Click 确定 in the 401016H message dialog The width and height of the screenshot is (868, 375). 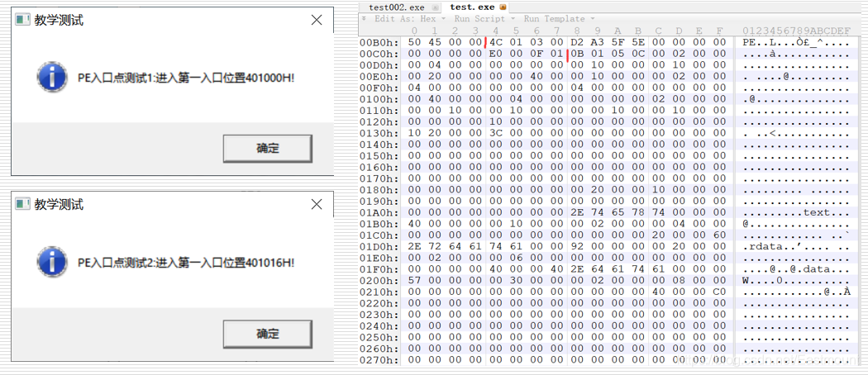pyautogui.click(x=267, y=334)
